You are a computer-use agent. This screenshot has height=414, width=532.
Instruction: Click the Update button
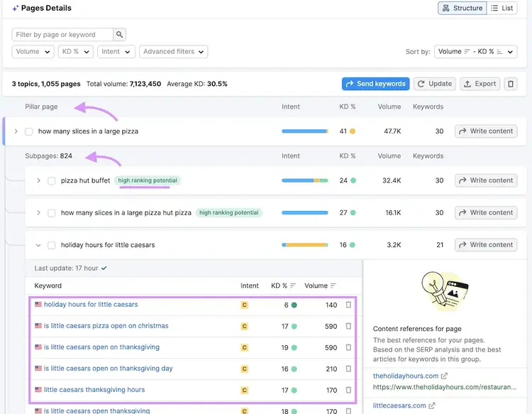tap(434, 84)
